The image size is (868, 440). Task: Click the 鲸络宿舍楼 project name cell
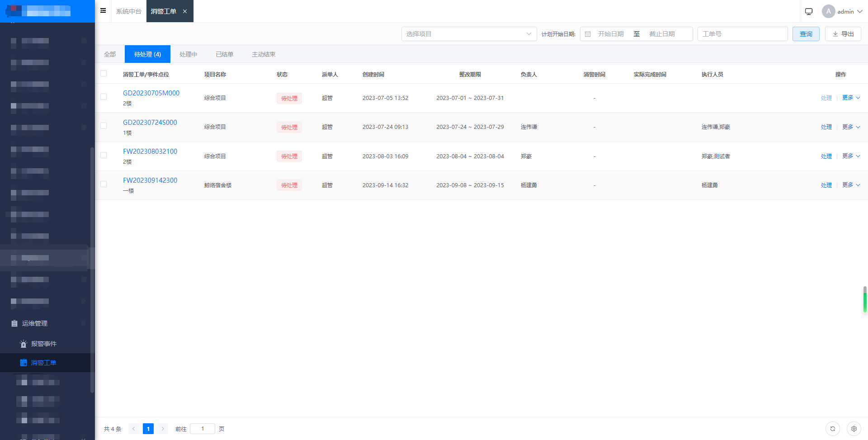(x=218, y=185)
